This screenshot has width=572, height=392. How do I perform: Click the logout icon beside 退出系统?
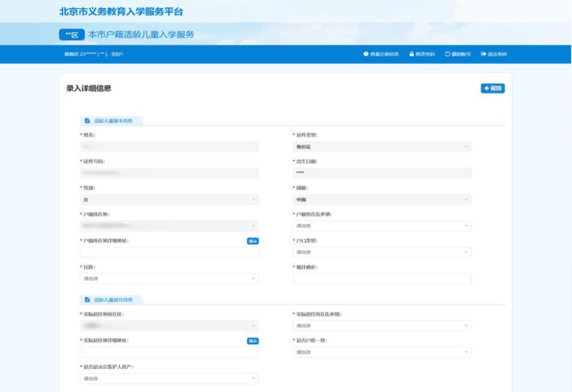[x=482, y=53]
